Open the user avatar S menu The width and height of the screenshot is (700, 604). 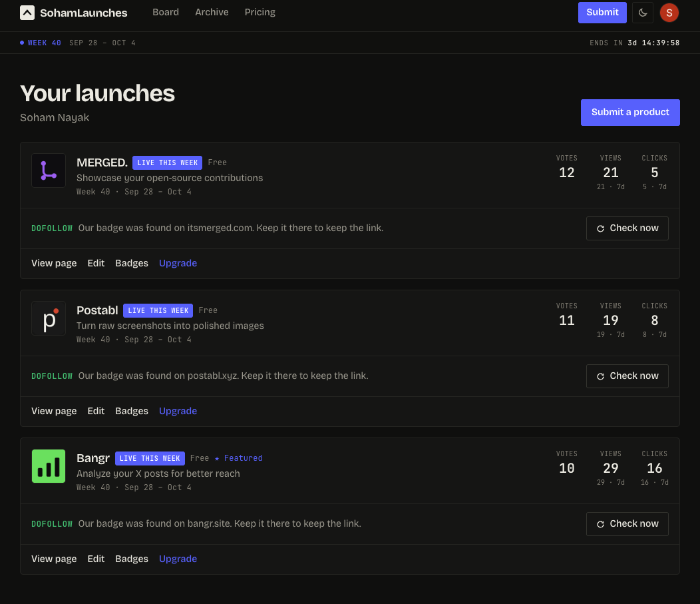pos(669,13)
